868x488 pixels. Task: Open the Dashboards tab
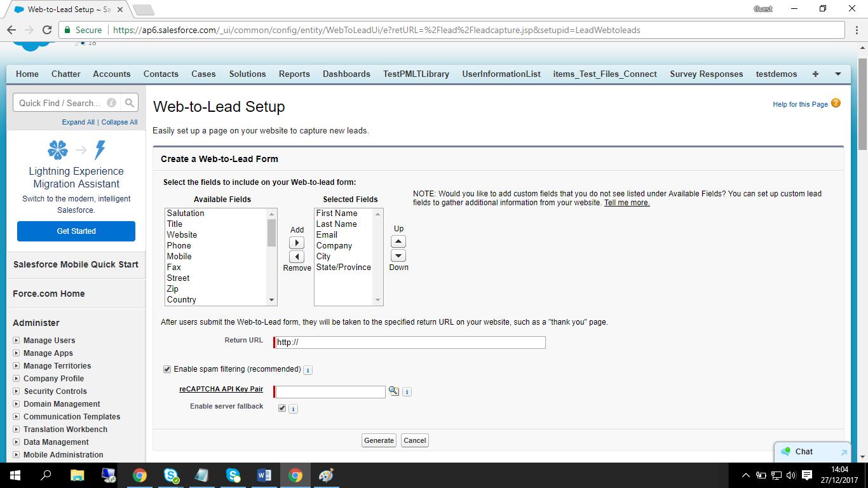(346, 74)
